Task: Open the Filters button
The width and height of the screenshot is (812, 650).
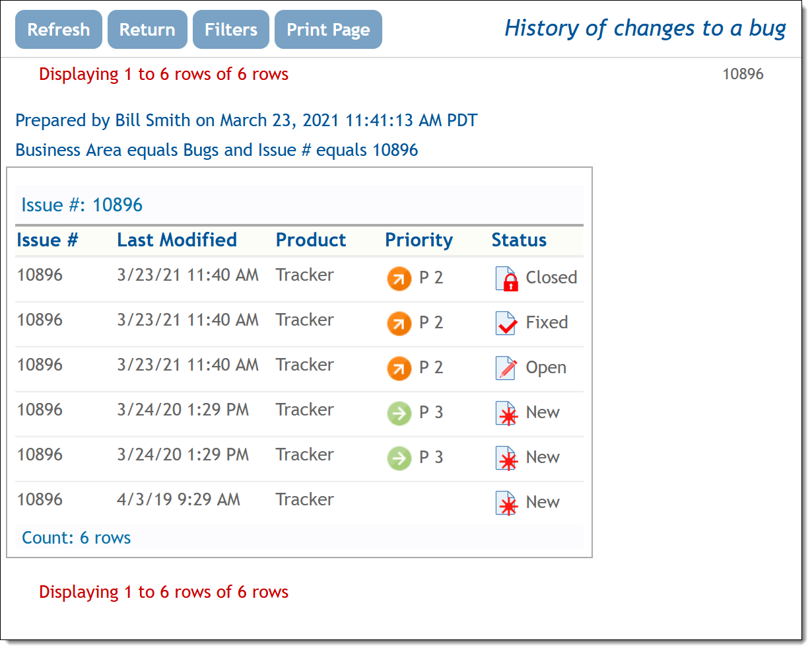Action: [230, 30]
